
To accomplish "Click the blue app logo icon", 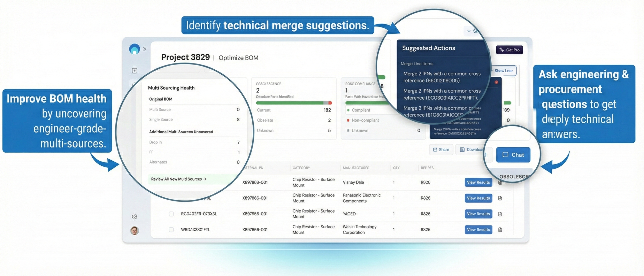I will pos(135,49).
